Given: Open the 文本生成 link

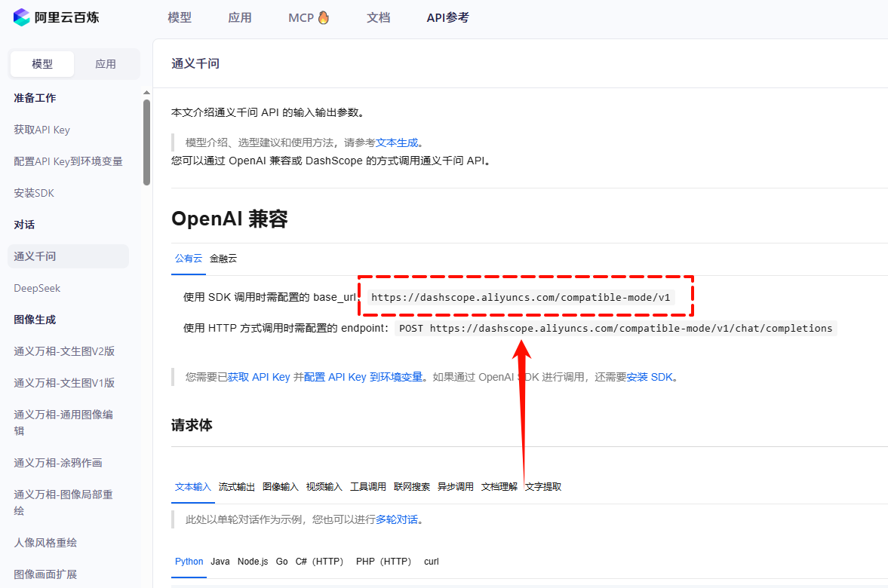Looking at the screenshot, I should click(x=397, y=142).
